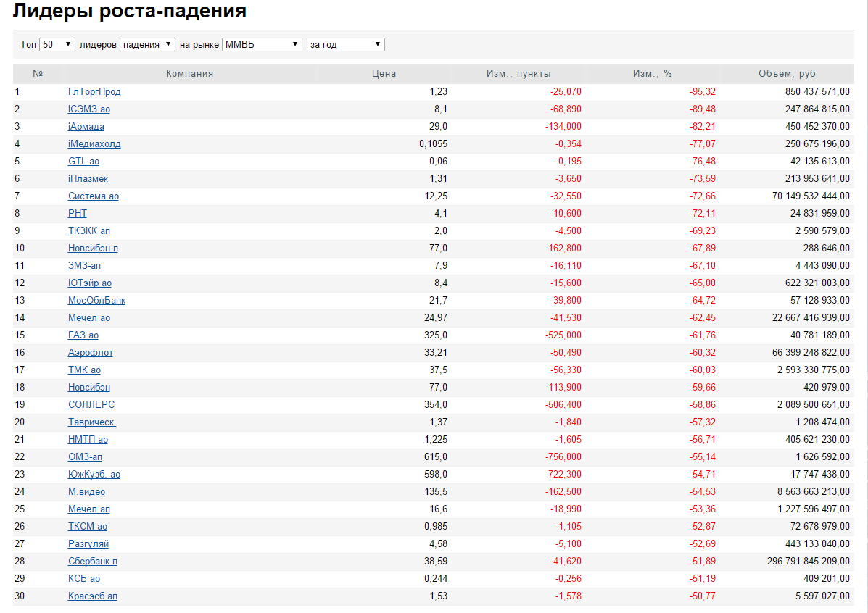Click the ЮТэйр ао link

click(90, 283)
